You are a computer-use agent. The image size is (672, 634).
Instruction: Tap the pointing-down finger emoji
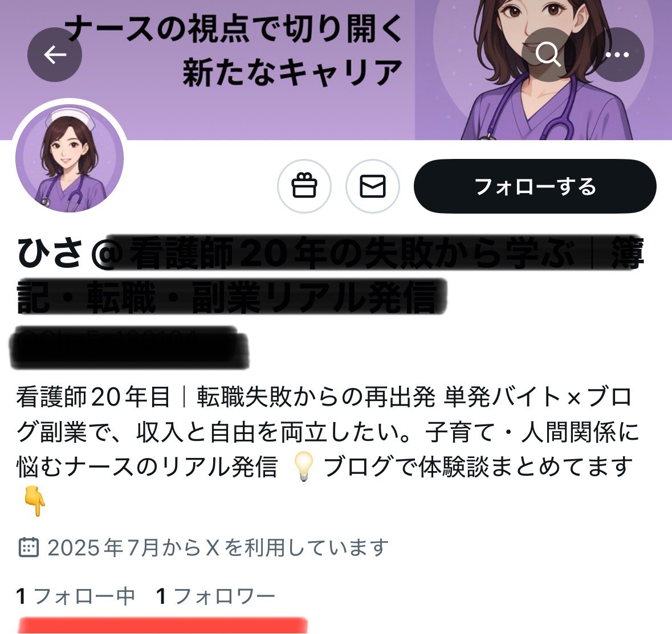point(35,501)
